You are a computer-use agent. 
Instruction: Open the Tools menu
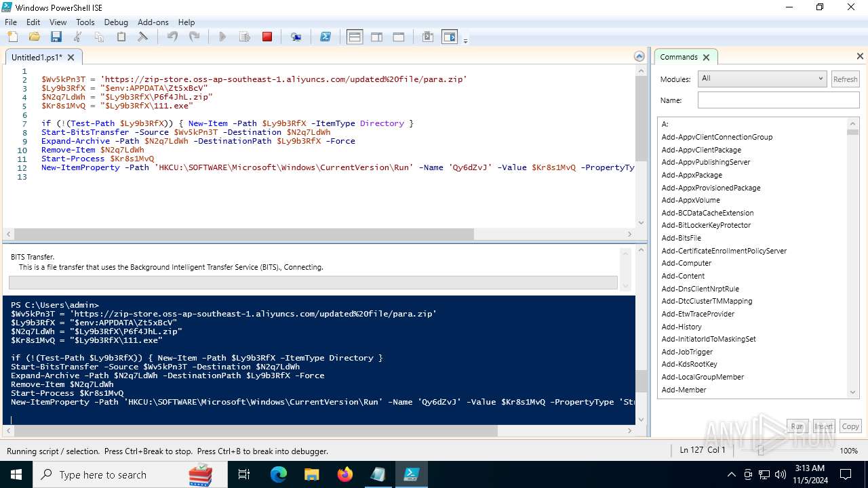click(x=85, y=22)
